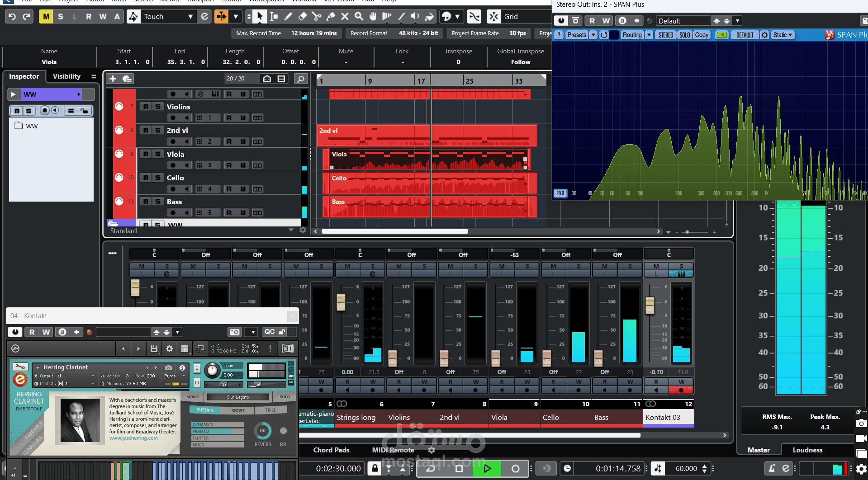Select the Erase tool
Screen dimensions: 868x480
click(303, 17)
